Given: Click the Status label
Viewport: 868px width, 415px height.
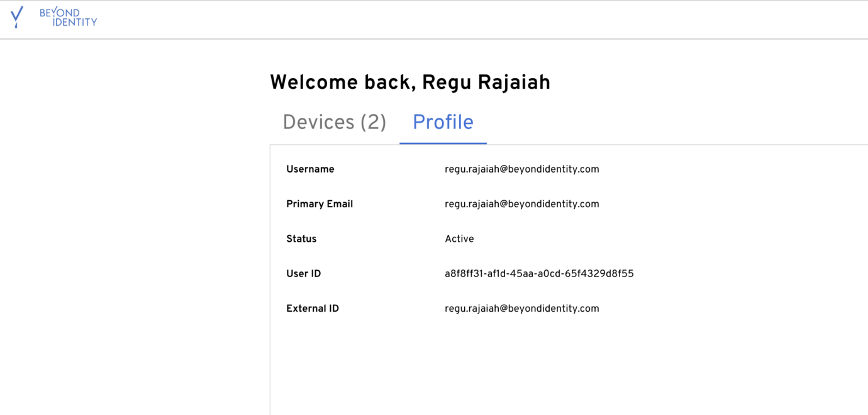Looking at the screenshot, I should click(x=301, y=239).
